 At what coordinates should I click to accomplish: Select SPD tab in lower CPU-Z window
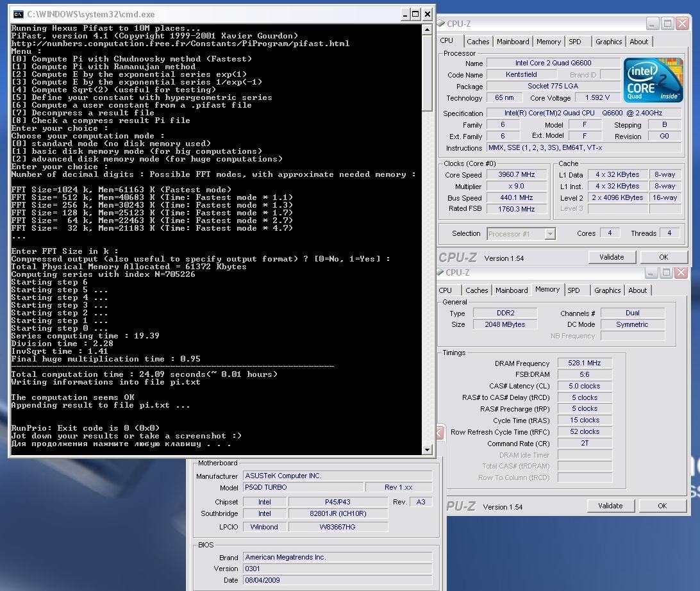point(574,290)
